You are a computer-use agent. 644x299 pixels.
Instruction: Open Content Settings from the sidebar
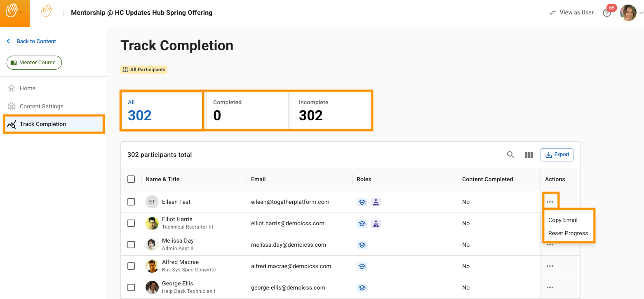pos(41,106)
